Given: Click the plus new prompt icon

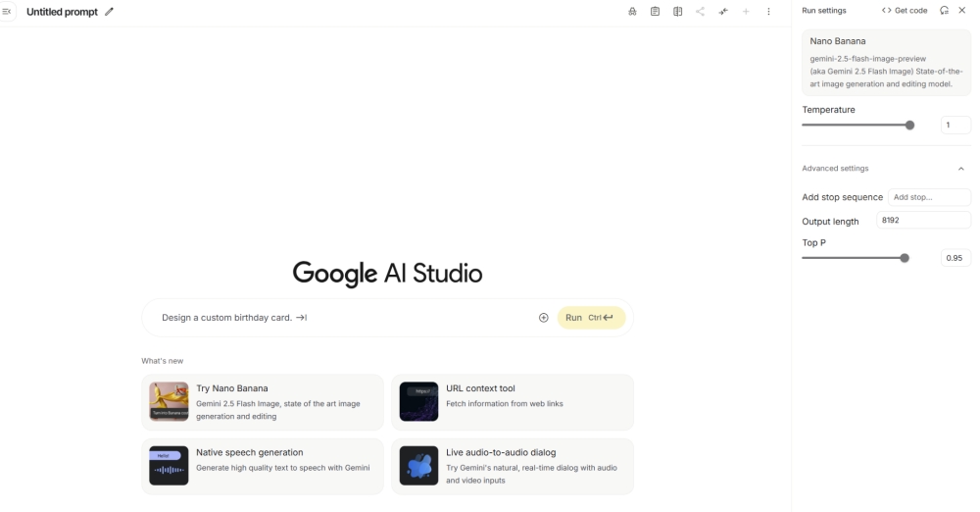Looking at the screenshot, I should pos(746,11).
